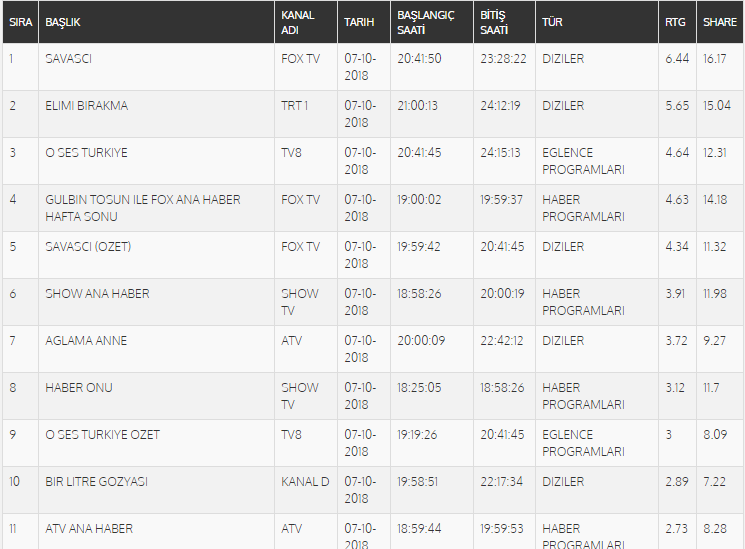Select the O SES TURKIYE row title
The width and height of the screenshot is (745, 549).
click(87, 153)
